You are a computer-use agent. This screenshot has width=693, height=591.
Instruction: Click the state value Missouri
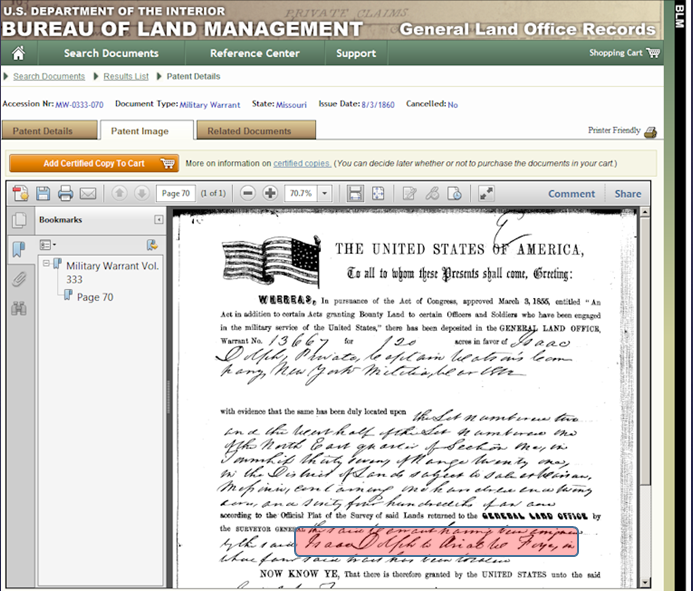tap(291, 105)
